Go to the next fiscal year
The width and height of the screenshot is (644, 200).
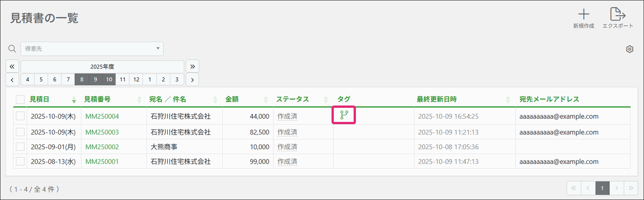click(192, 66)
